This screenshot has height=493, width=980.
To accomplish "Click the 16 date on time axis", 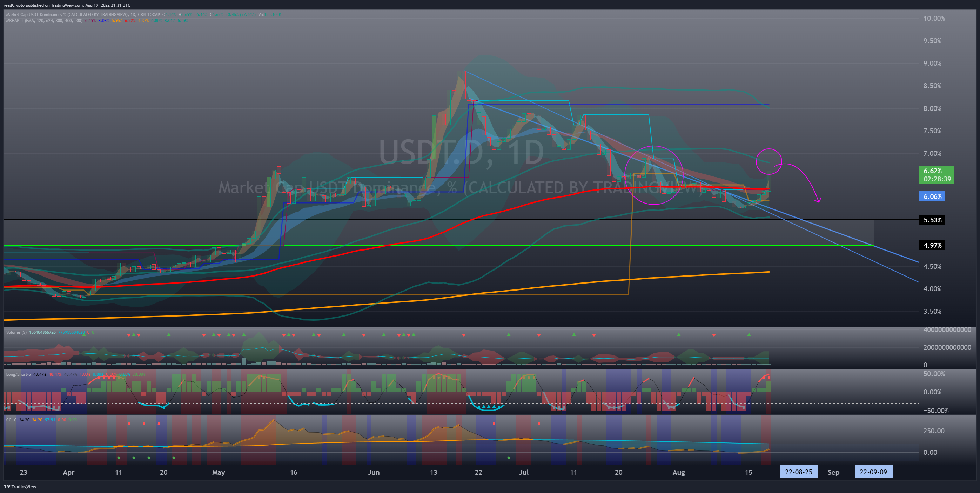I will (293, 472).
